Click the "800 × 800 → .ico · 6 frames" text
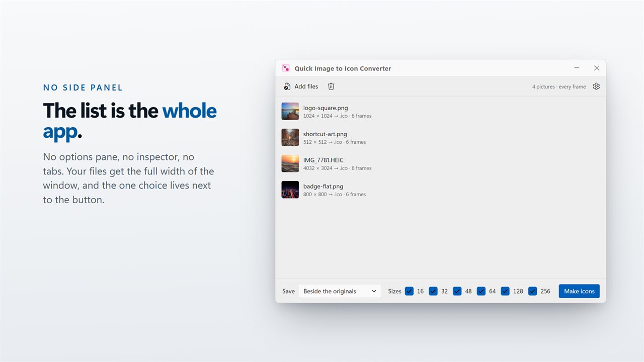The image size is (644, 362). pos(335,195)
